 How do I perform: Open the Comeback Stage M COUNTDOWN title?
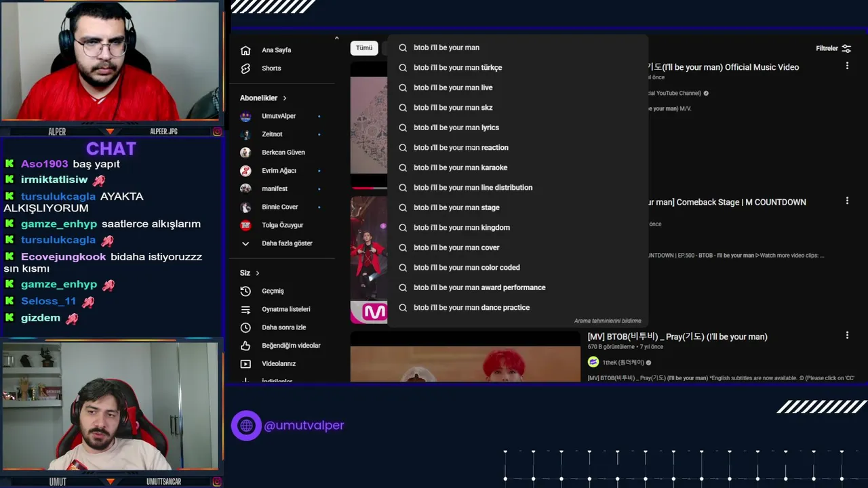pyautogui.click(x=728, y=202)
